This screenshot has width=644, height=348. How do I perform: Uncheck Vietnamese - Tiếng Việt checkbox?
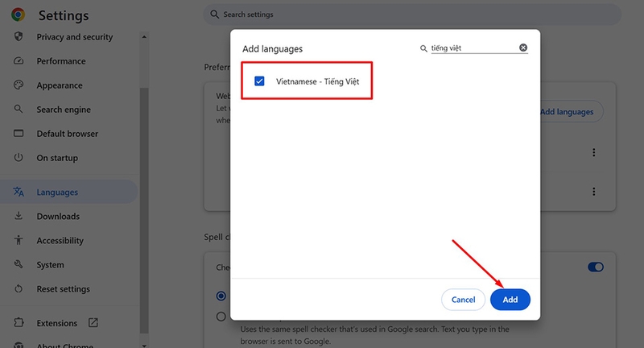coord(259,81)
